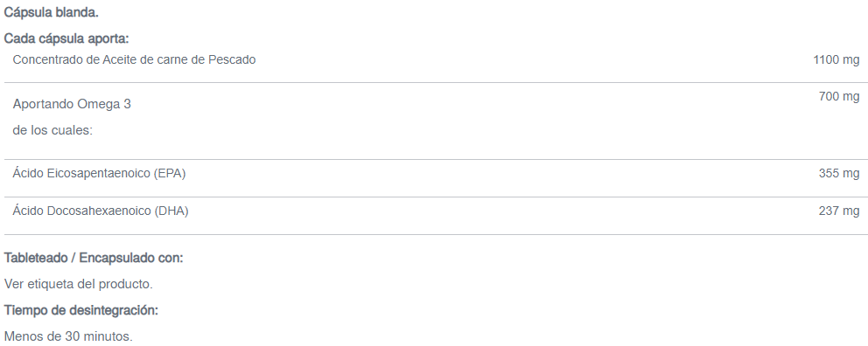The height and width of the screenshot is (346, 868).
Task: Click 'Concentrado de Aceite de carne de Pescado'
Action: pyautogui.click(x=134, y=59)
